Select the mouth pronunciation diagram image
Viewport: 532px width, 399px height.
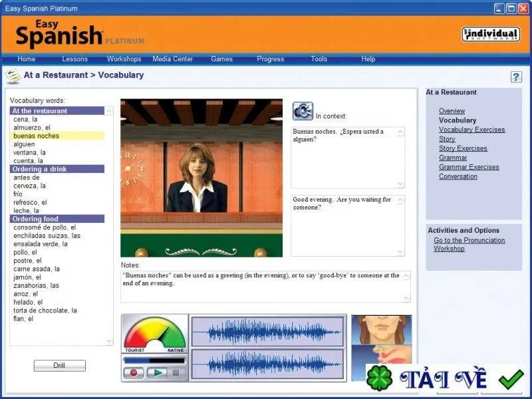point(381,348)
